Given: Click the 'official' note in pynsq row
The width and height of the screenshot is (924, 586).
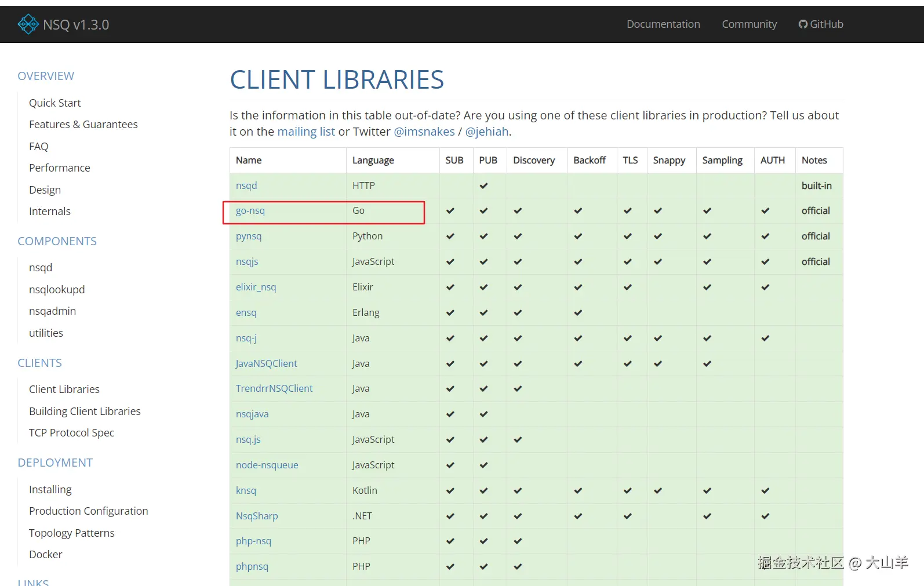Looking at the screenshot, I should coord(816,236).
